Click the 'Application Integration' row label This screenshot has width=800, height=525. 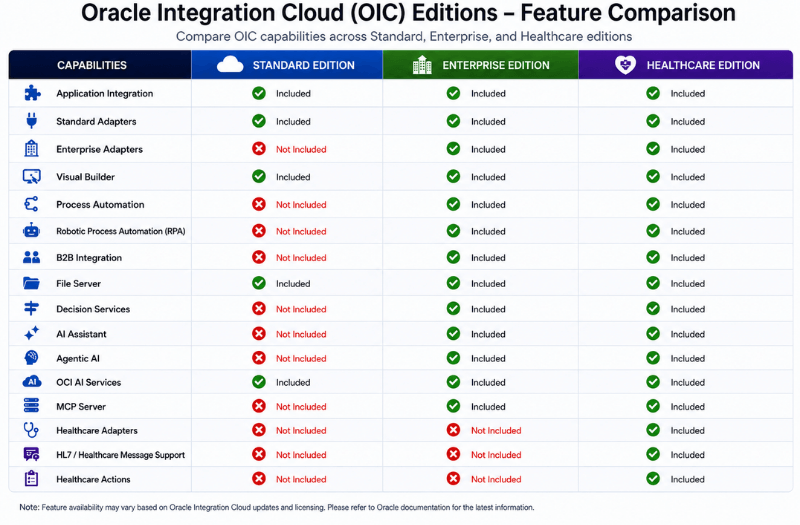[105, 93]
